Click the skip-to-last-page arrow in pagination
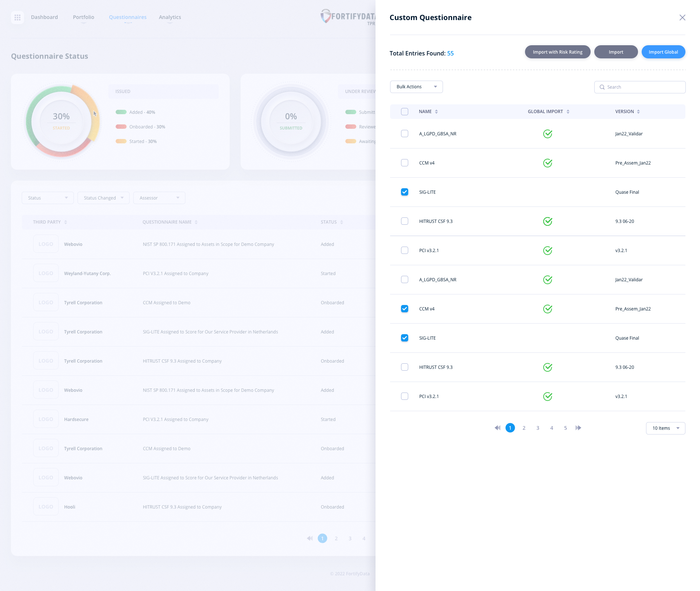The height and width of the screenshot is (591, 700). pos(578,428)
